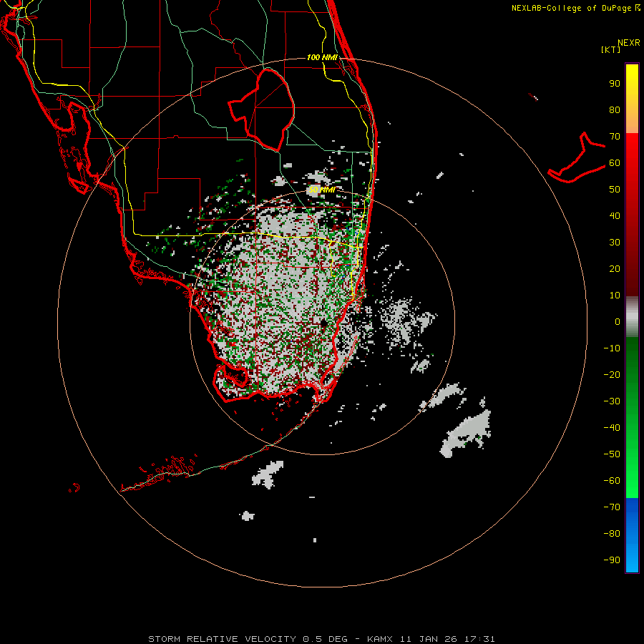Viewport: 644px width, 644px height.
Task: Select the 60 knot scale label
Action: [615, 163]
